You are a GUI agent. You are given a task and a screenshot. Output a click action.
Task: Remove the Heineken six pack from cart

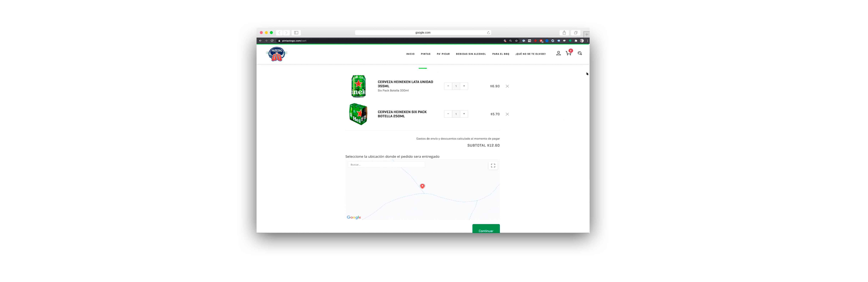click(x=507, y=114)
